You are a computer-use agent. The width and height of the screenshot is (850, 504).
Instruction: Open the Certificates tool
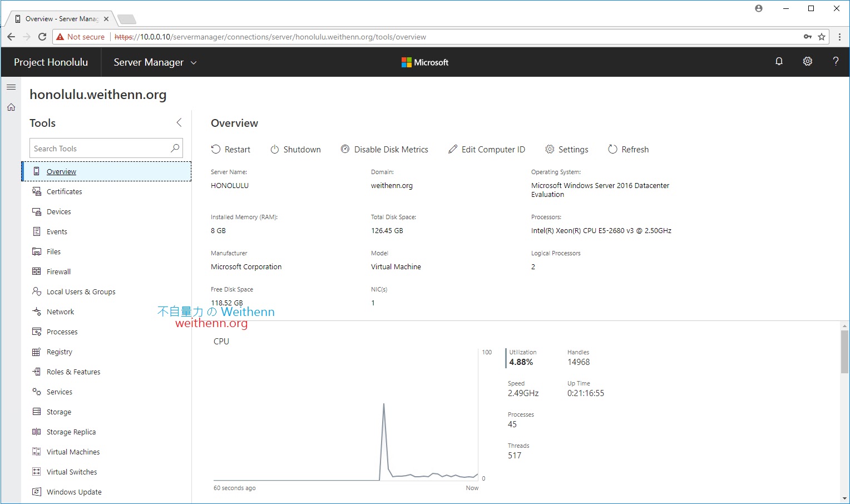pos(106,191)
